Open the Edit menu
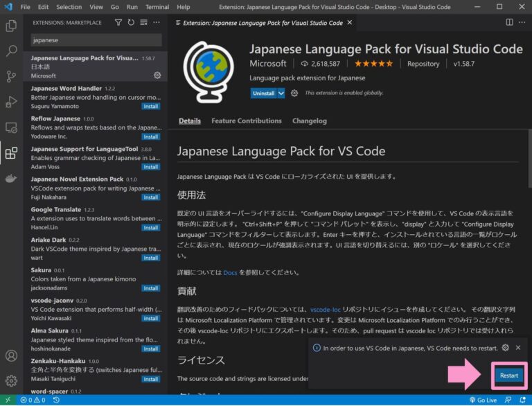 point(43,7)
